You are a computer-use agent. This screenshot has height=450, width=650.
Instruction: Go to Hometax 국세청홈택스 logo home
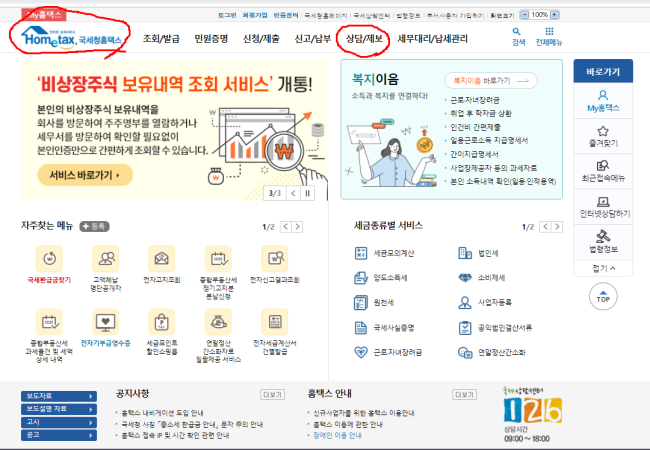pos(71,37)
